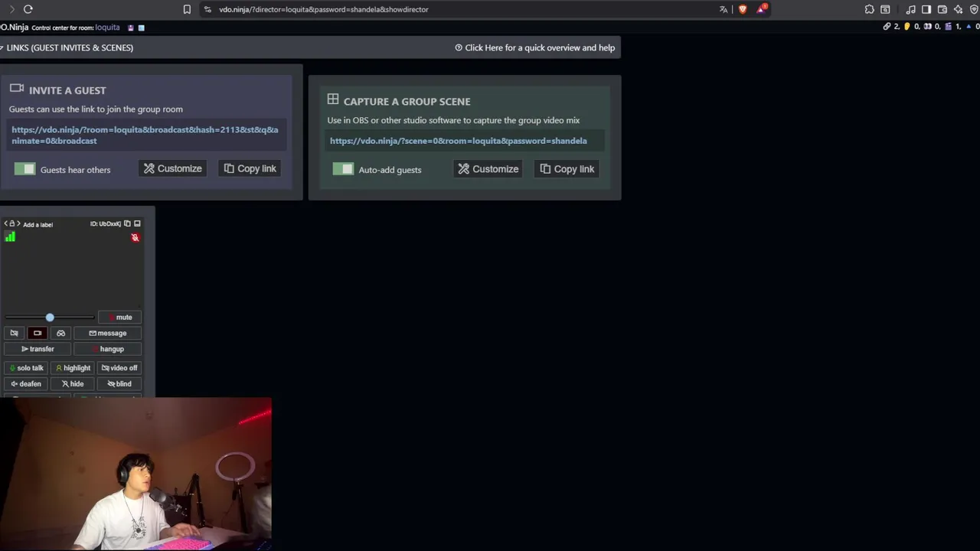Turn the guest video off
This screenshot has height=551, width=980.
[x=119, y=368]
